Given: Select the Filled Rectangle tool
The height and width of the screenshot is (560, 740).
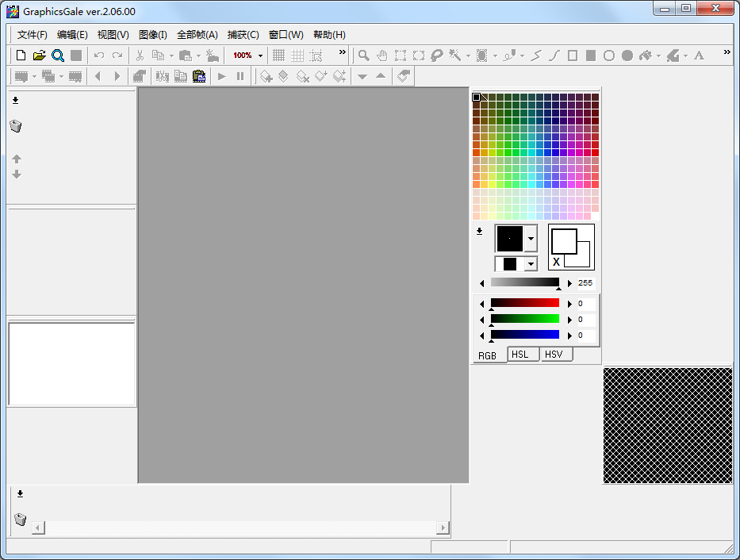Looking at the screenshot, I should tap(591, 56).
